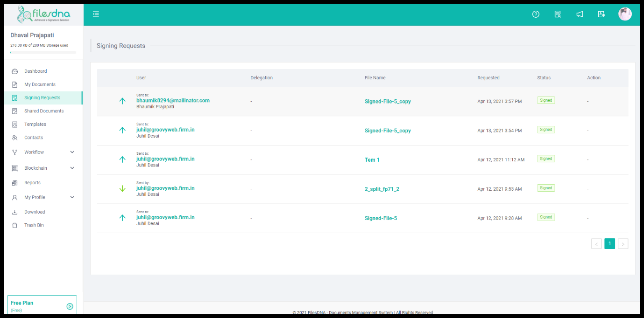Click the My Documents file icon
The image size is (644, 318).
(x=14, y=84)
